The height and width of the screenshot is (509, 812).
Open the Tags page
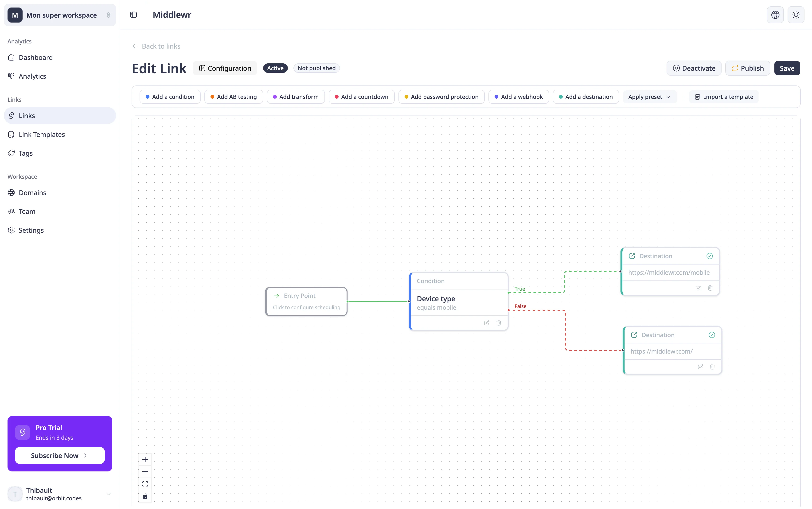[x=60, y=154]
